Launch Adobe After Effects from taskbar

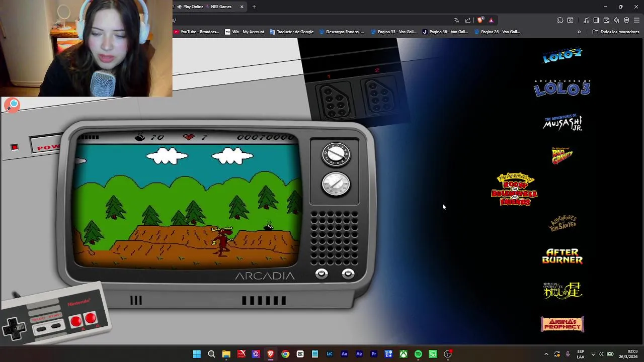coord(359,354)
